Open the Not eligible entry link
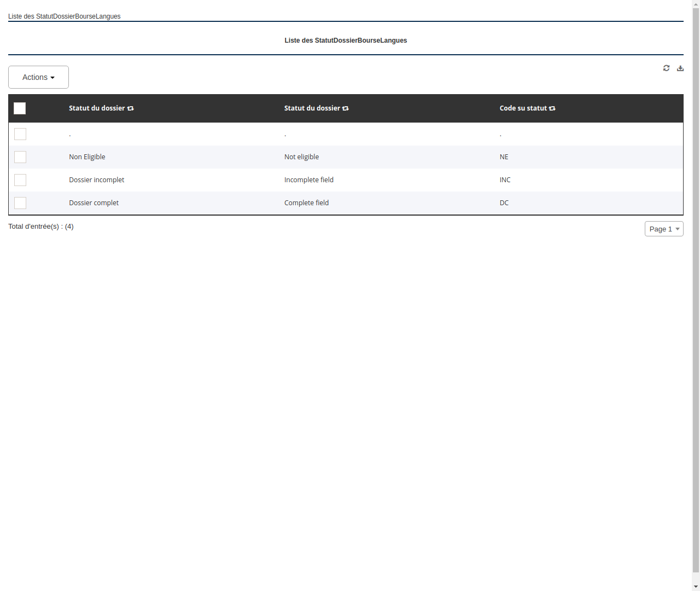The width and height of the screenshot is (700, 591). click(301, 157)
